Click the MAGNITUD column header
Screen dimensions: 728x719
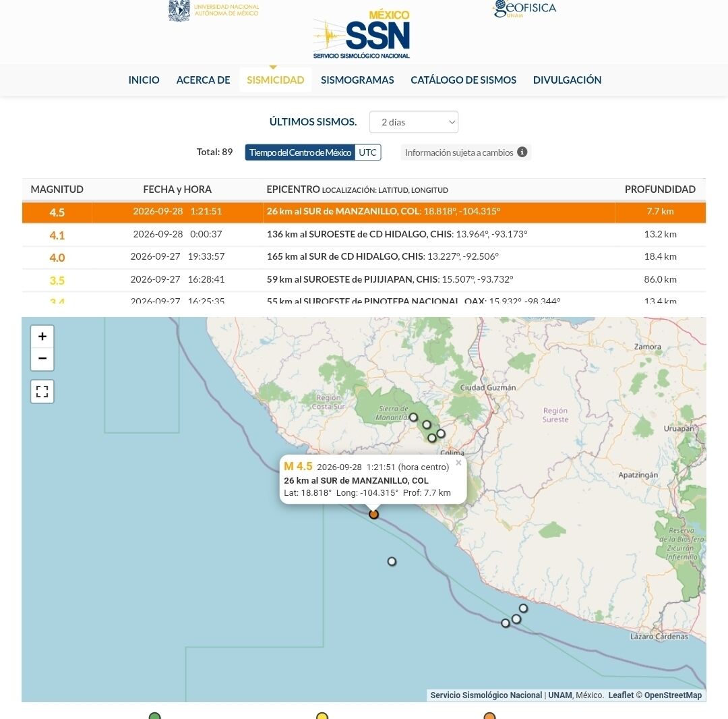[x=57, y=190]
